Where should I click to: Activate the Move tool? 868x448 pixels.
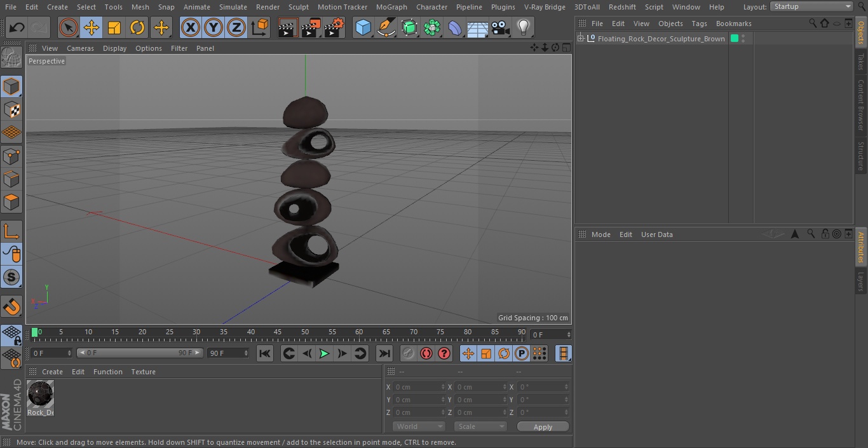[91, 27]
